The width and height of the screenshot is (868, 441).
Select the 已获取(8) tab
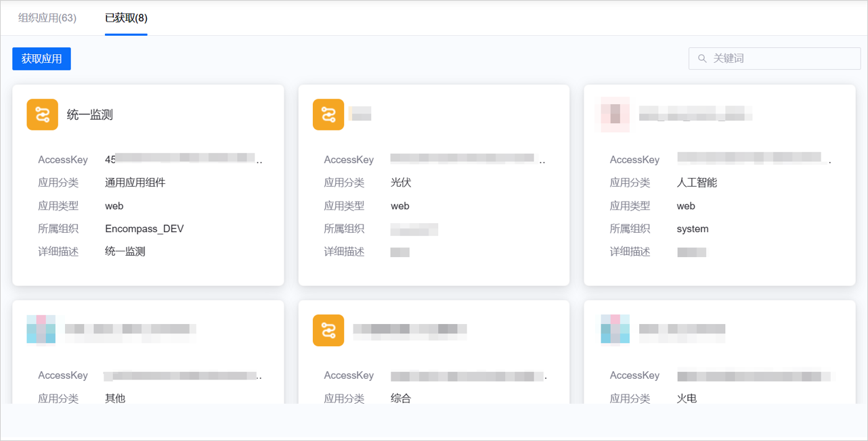point(126,18)
